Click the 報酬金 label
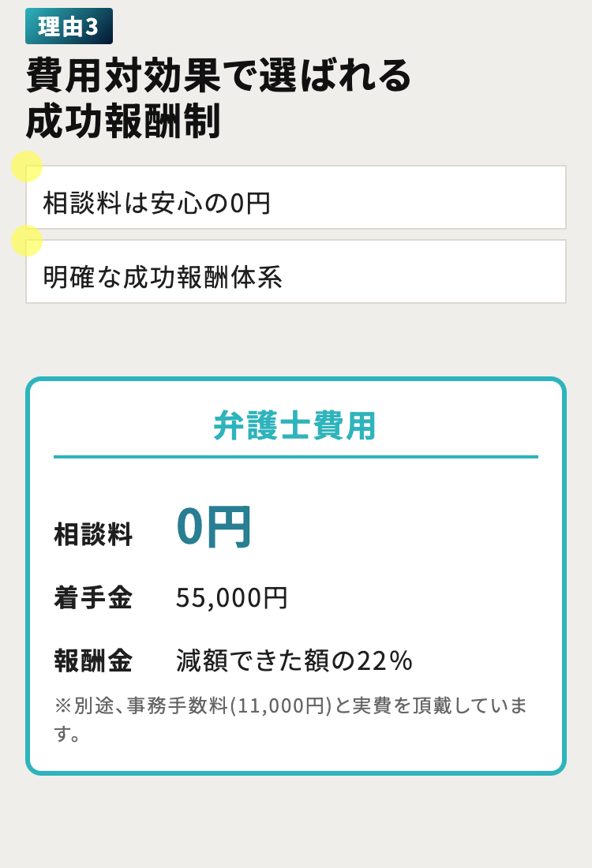Viewport: 592px width, 868px height. (x=93, y=660)
